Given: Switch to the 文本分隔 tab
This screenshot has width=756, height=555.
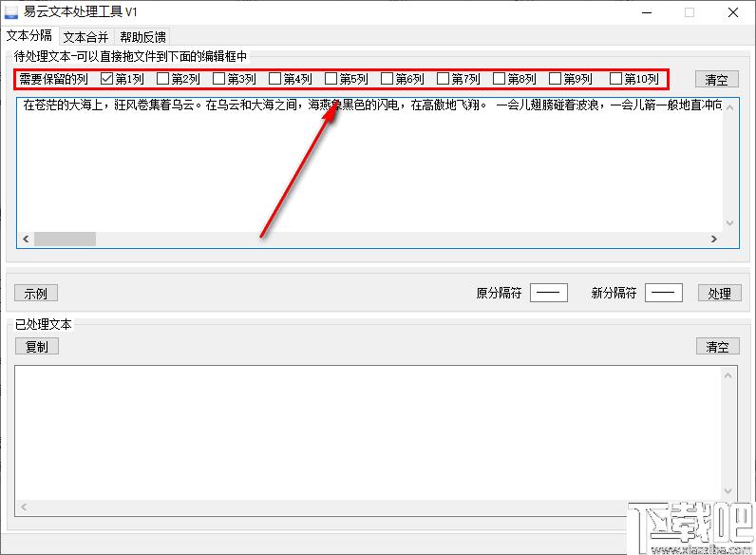Looking at the screenshot, I should [x=29, y=36].
